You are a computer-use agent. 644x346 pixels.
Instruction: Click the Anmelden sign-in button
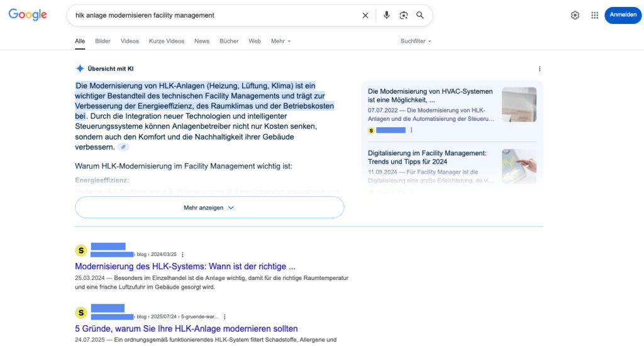[x=623, y=15]
